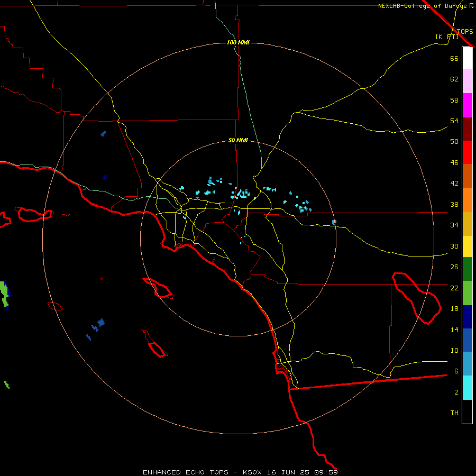Select the 42 legend label

pos(454,184)
